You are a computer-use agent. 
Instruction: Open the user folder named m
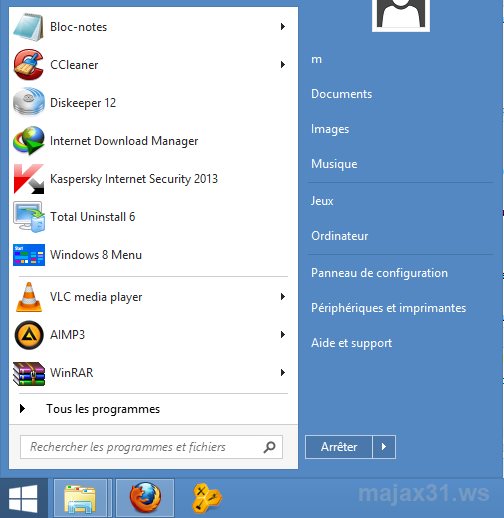[x=316, y=59]
